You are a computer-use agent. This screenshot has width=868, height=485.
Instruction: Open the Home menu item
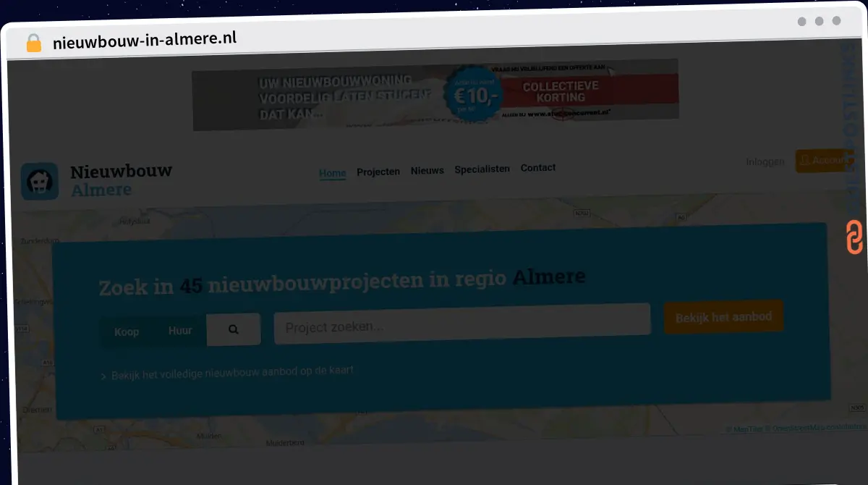[x=333, y=173]
